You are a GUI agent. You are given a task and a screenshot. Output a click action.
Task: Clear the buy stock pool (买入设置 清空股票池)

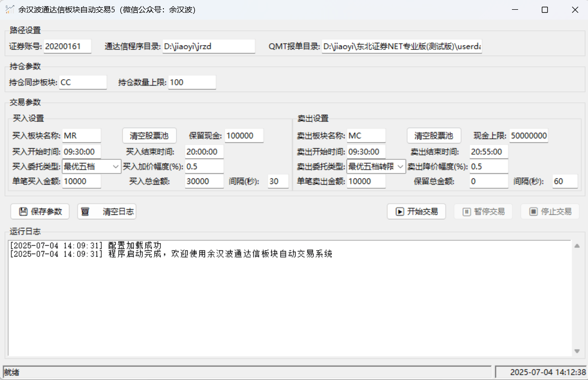(x=149, y=136)
